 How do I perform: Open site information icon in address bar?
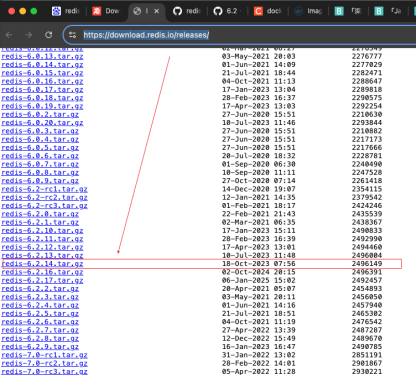pyautogui.click(x=72, y=35)
